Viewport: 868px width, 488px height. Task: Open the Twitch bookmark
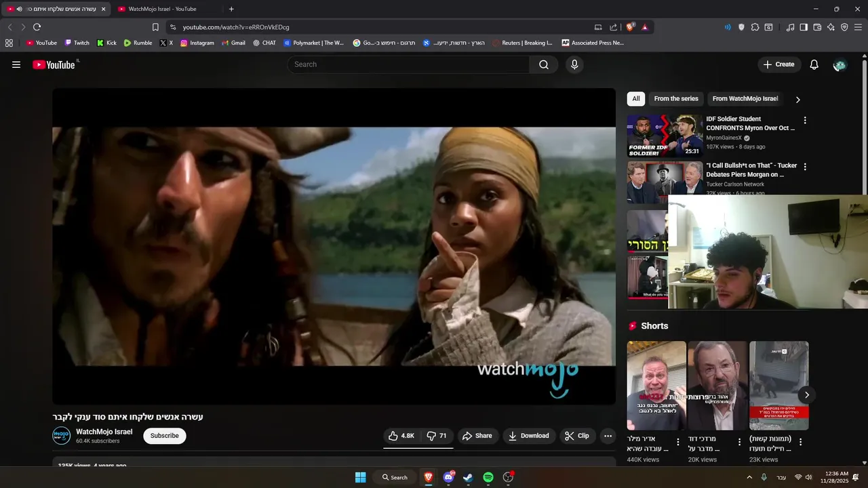pos(77,43)
